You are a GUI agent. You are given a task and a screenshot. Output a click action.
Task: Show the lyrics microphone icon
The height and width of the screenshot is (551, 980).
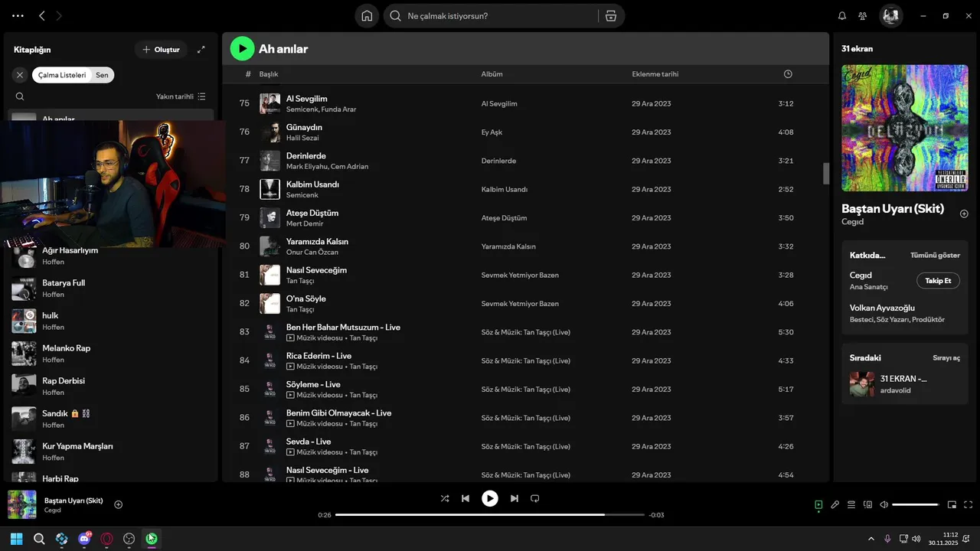click(x=835, y=504)
